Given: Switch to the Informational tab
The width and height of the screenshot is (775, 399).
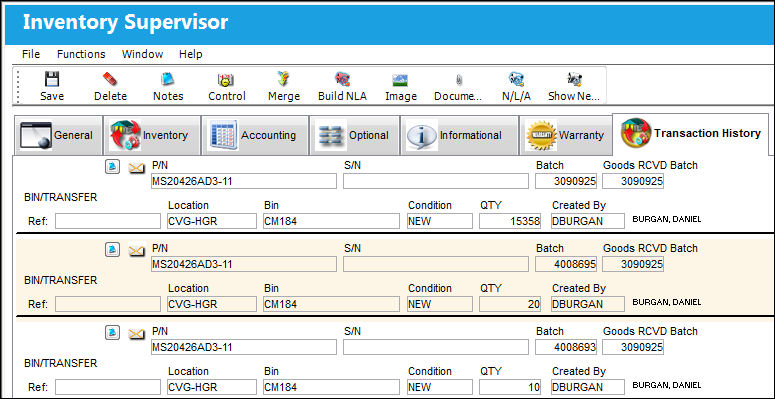Looking at the screenshot, I should click(459, 135).
